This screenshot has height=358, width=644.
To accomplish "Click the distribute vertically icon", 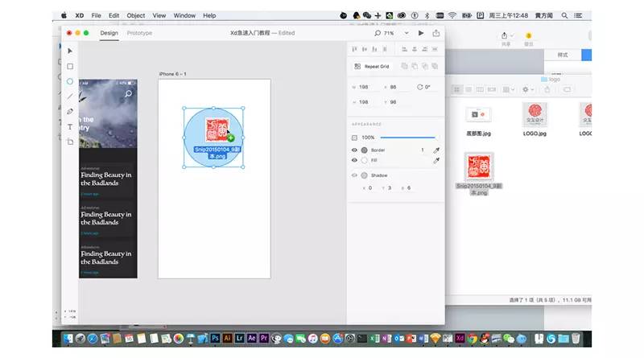I will point(385,49).
